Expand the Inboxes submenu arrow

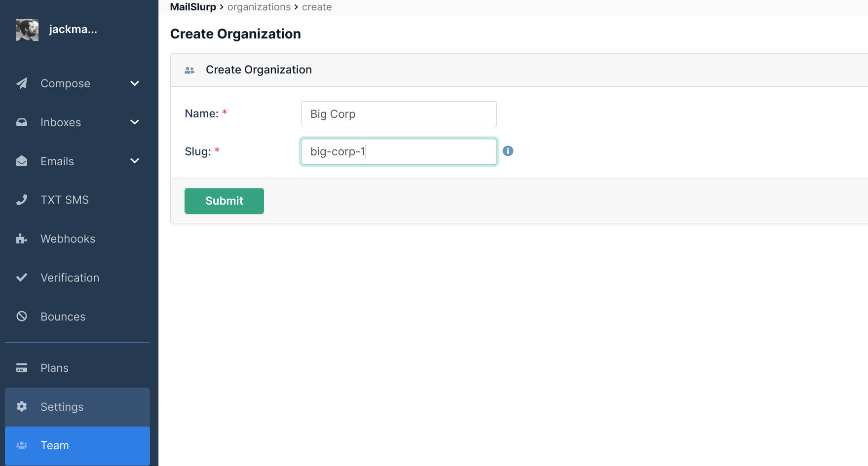point(135,122)
